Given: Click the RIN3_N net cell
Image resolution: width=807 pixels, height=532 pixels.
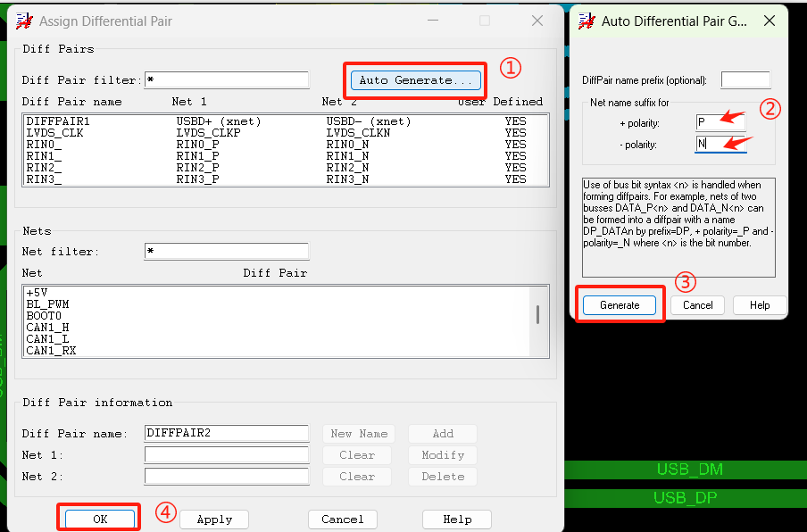Looking at the screenshot, I should pyautogui.click(x=347, y=179).
